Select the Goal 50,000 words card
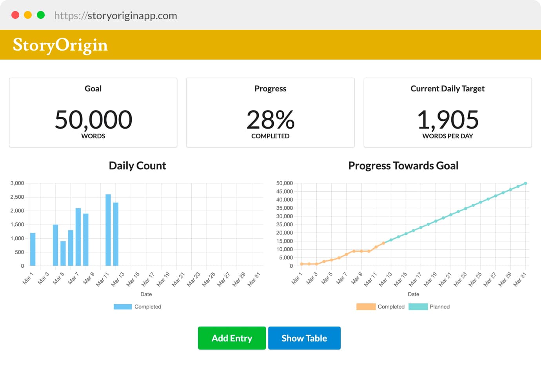This screenshot has width=541, height=392. coord(93,113)
